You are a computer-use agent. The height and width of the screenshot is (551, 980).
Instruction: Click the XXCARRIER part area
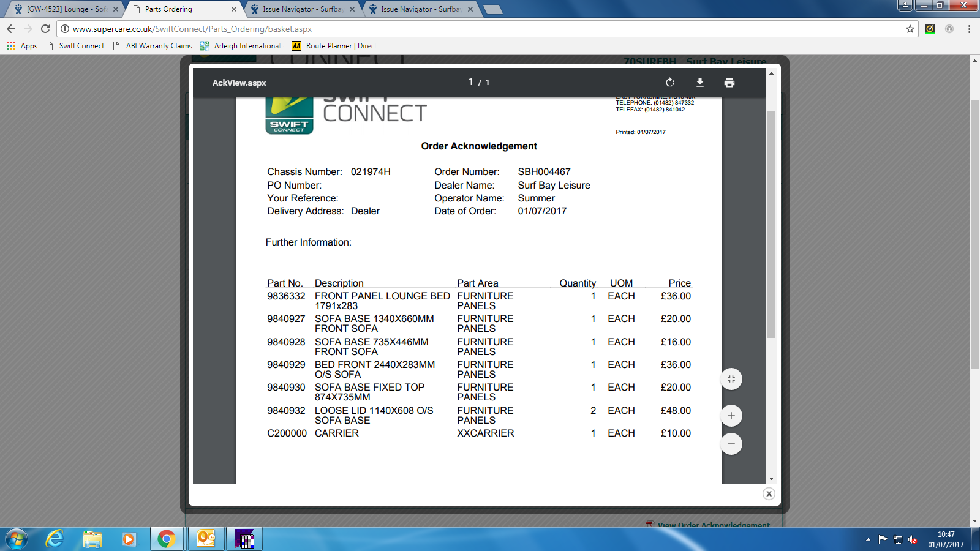tap(486, 433)
